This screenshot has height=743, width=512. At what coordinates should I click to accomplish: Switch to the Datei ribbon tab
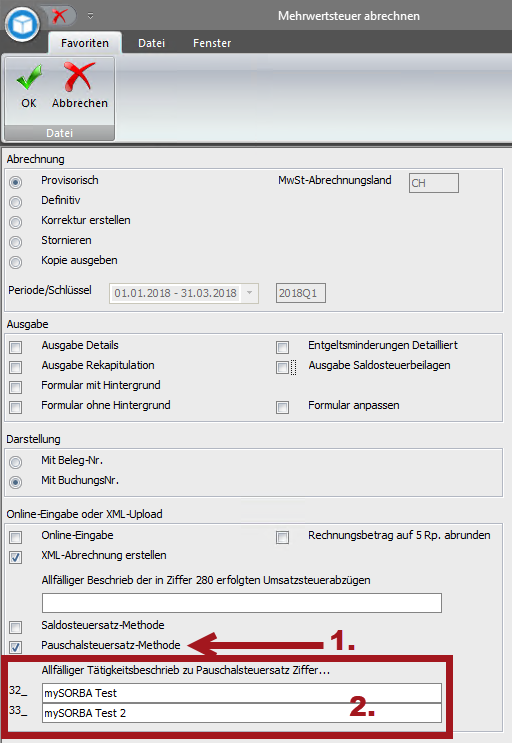point(152,43)
